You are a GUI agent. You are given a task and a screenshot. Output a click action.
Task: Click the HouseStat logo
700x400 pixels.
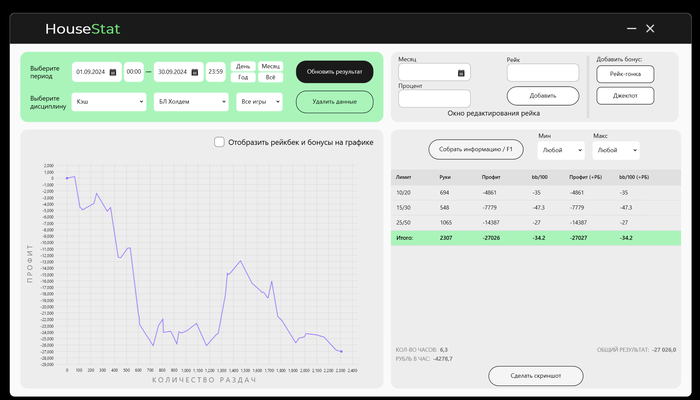pyautogui.click(x=83, y=29)
